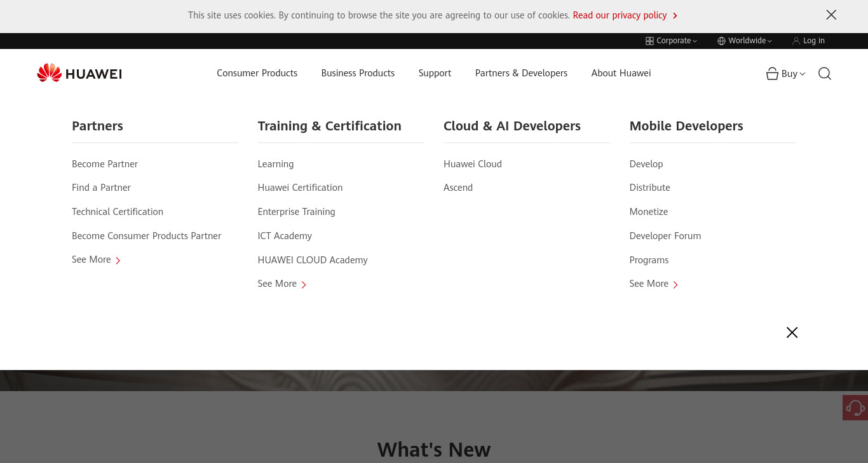Viewport: 868px width, 463px height.
Task: Dismiss the cookie notice with X
Action: (831, 15)
